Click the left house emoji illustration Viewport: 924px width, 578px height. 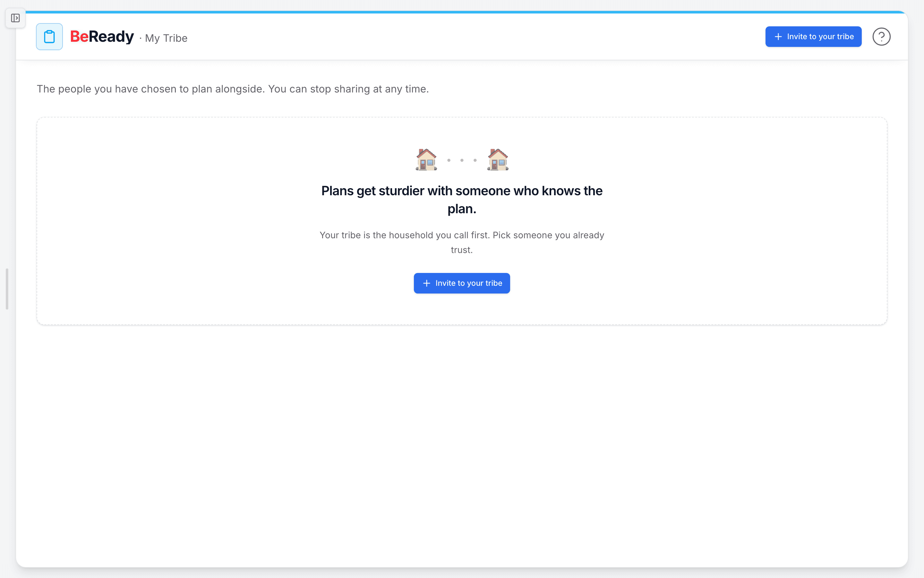426,159
